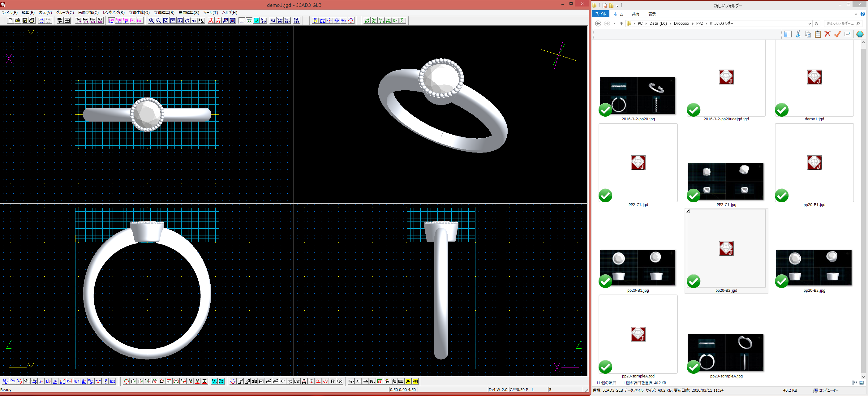Click the PP2 breadcrumb in address bar
Viewport: 868px width, 396px height.
click(699, 24)
